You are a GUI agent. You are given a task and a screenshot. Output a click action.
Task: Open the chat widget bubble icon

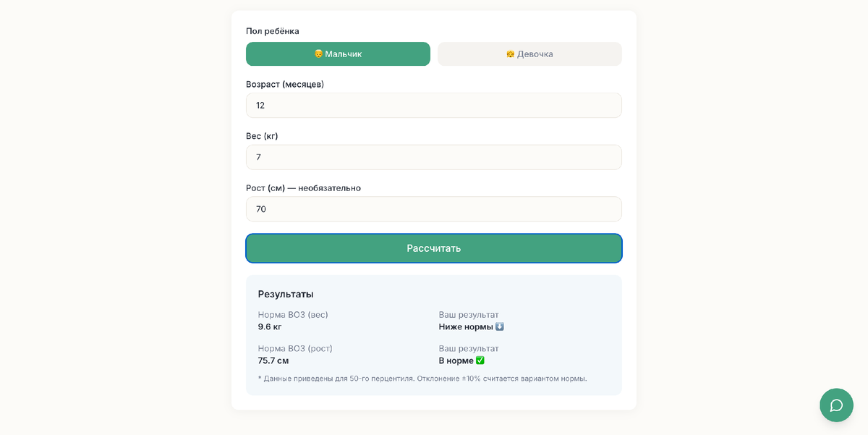[x=836, y=405]
